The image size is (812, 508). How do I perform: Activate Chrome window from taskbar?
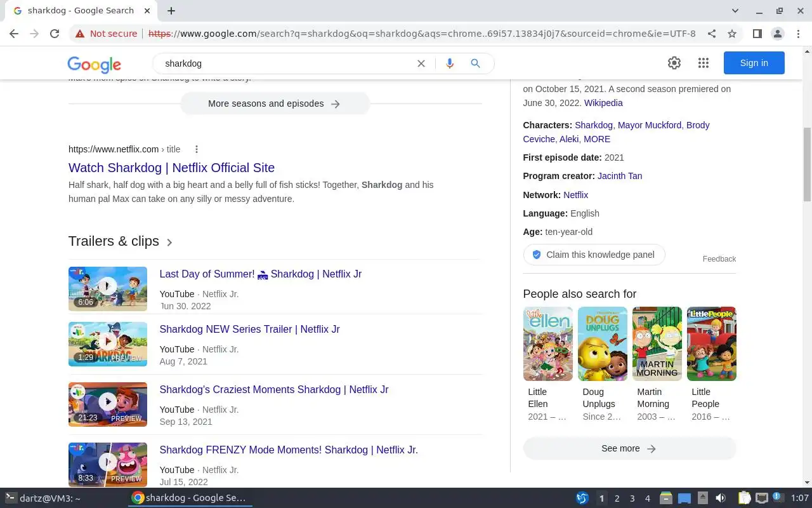(190, 498)
